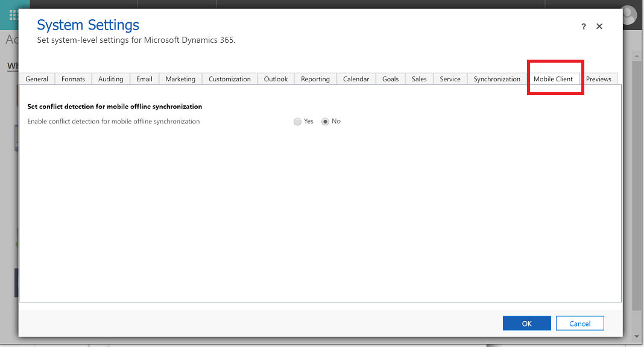Open the Goals tab
This screenshot has width=644, height=347.
[x=390, y=79]
